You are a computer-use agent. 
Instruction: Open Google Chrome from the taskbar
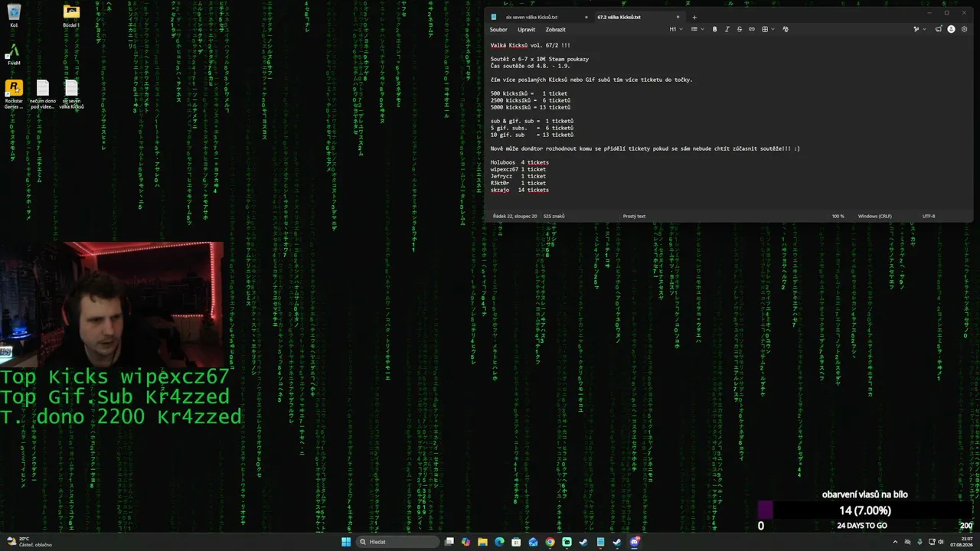click(550, 542)
